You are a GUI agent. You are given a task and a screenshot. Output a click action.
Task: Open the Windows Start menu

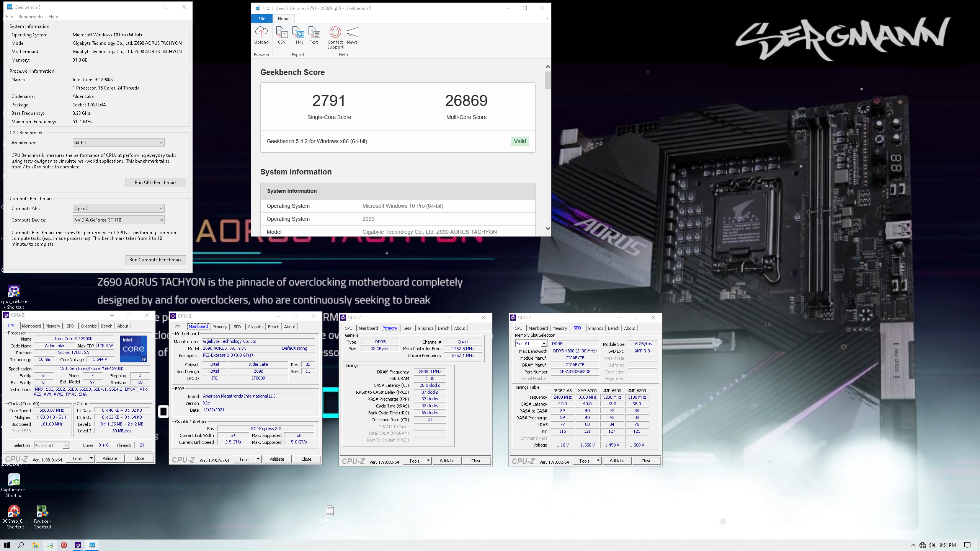pos(7,545)
